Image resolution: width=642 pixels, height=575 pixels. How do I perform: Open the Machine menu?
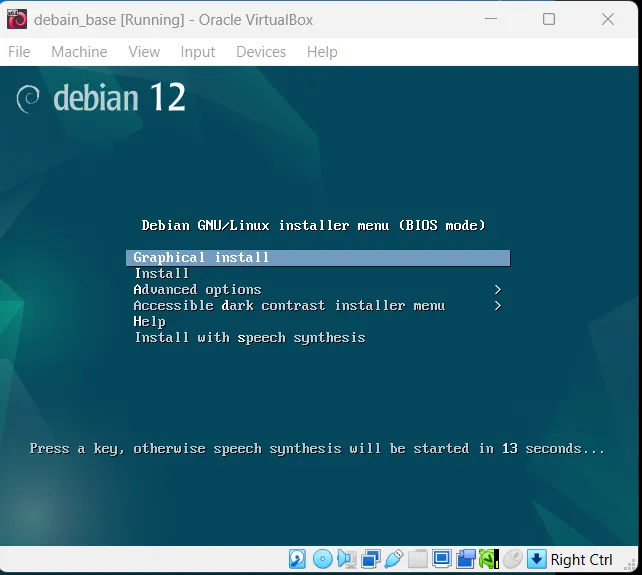(79, 52)
